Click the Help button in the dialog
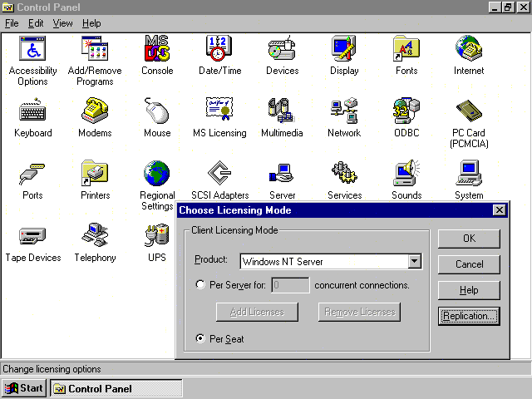The image size is (532, 399). (469, 290)
